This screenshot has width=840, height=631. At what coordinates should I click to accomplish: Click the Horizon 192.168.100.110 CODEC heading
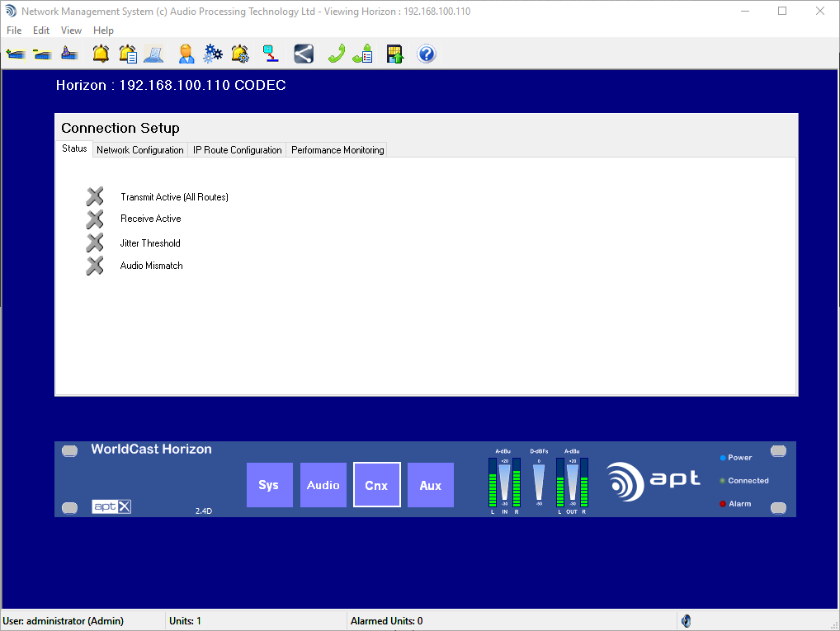click(171, 85)
